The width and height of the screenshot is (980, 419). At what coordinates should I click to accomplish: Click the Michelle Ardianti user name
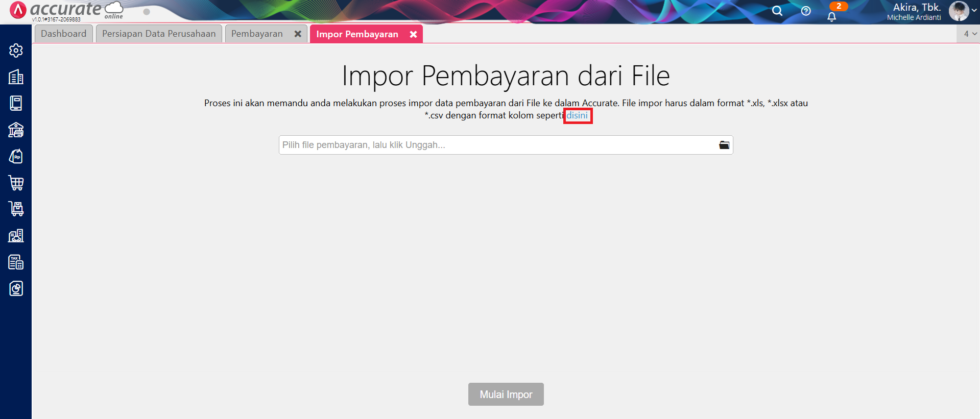tap(914, 17)
